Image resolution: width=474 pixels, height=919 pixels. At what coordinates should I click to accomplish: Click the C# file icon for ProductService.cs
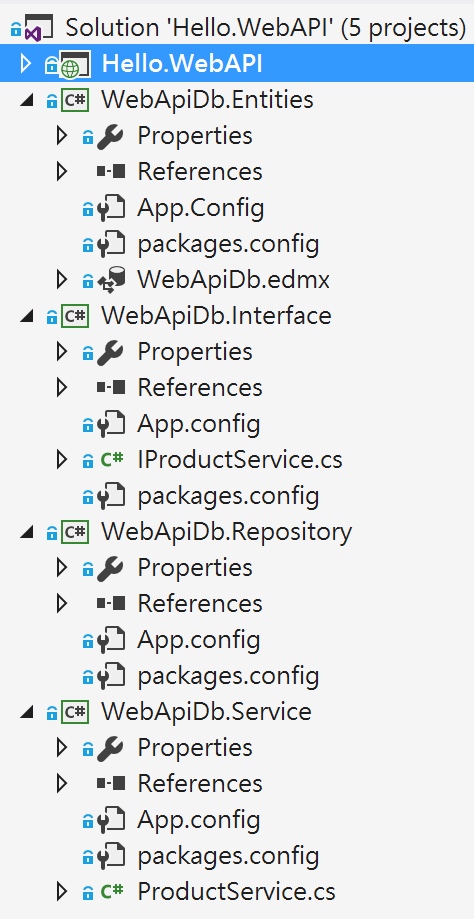tap(111, 891)
